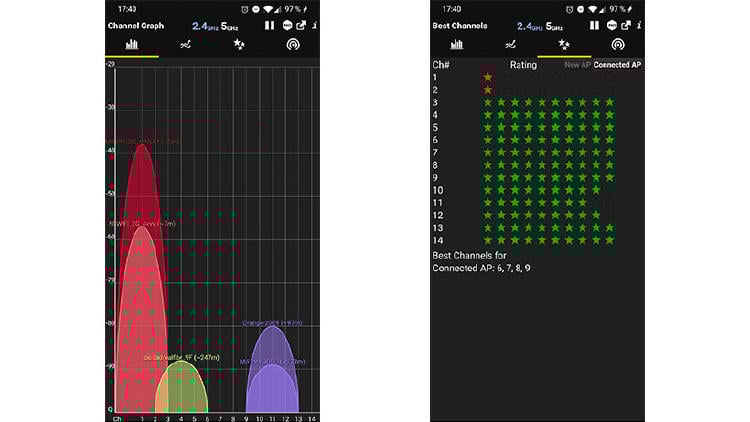750x422 pixels.
Task: Pause scanning on the Best Channels screen
Action: tap(594, 25)
